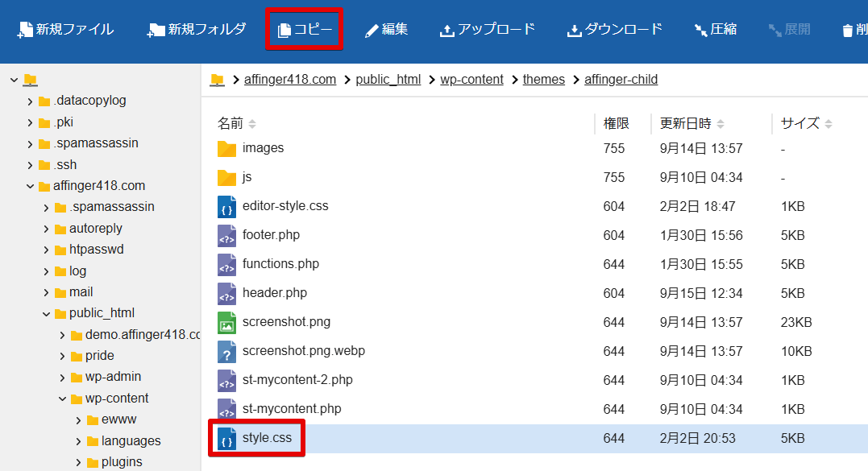This screenshot has width=868, height=471.
Task: Click affinger-child breadcrumb link
Action: pyautogui.click(x=621, y=80)
